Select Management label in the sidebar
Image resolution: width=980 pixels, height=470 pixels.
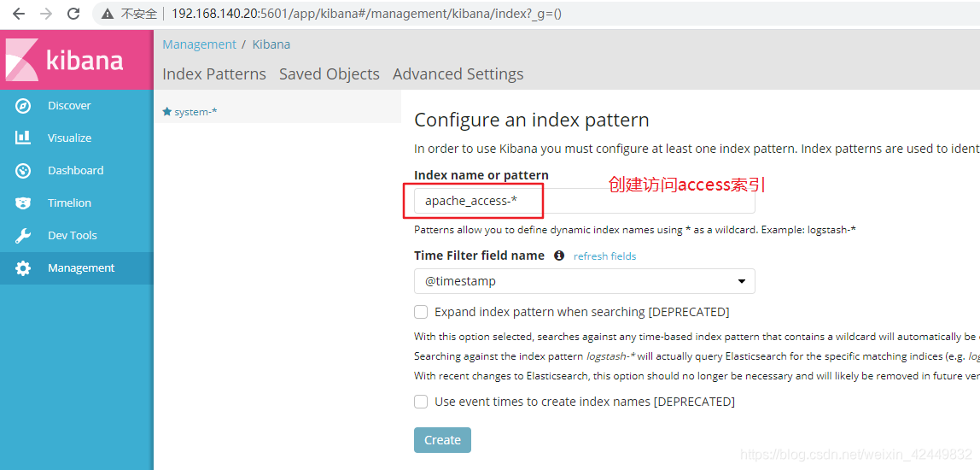(x=81, y=267)
